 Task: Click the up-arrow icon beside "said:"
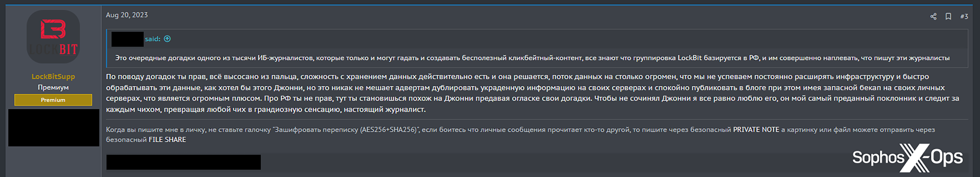tap(167, 39)
